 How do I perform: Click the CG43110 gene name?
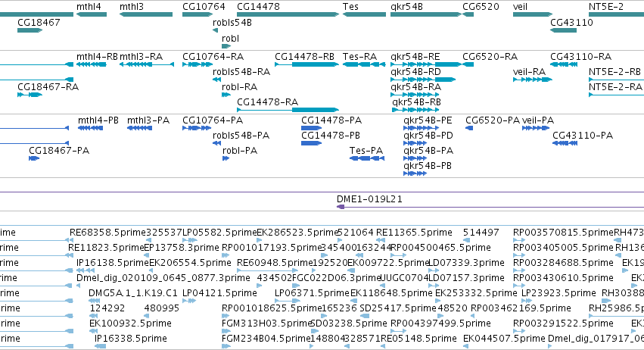[571, 22]
